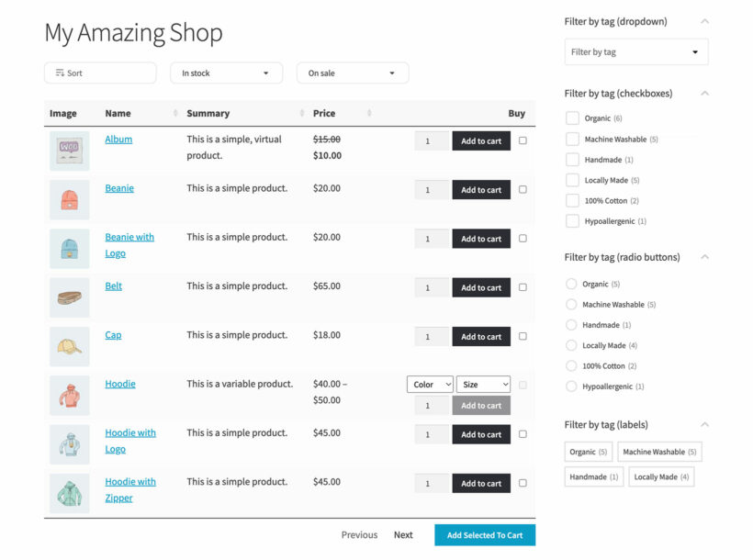This screenshot has height=560, width=753.
Task: Click the orange Hoodie product thumbnail
Action: coord(69,396)
